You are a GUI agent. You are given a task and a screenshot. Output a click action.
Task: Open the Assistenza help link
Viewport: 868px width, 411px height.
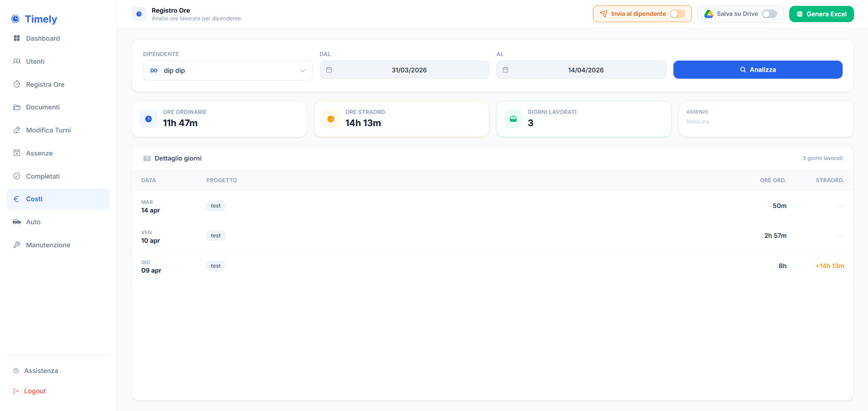coord(41,371)
